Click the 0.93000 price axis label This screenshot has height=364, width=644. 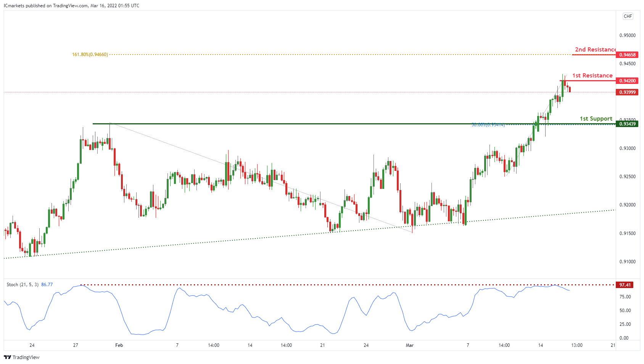tap(628, 148)
